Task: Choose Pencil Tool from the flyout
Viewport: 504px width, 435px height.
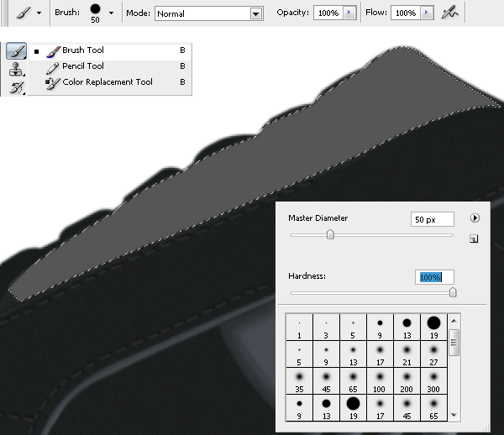Action: pos(110,66)
